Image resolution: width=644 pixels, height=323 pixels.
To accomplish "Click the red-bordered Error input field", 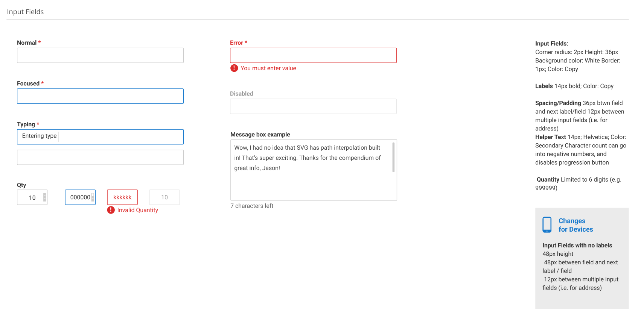I will 313,55.
